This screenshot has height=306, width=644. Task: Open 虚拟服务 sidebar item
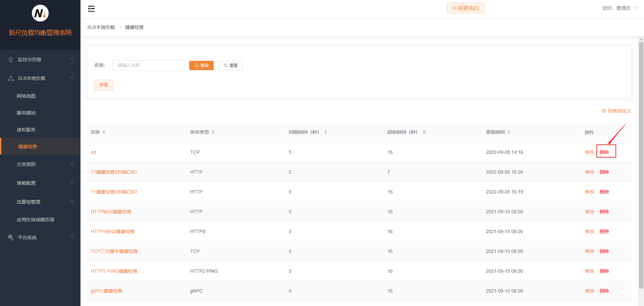(x=26, y=130)
